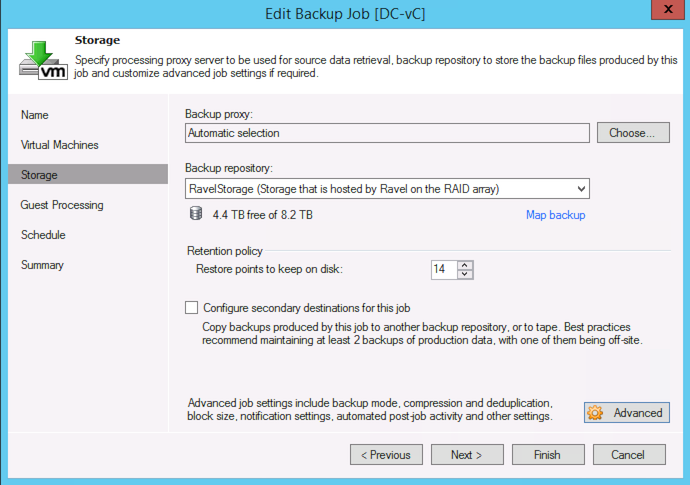Image resolution: width=690 pixels, height=485 pixels.
Task: Go back with the Previous button
Action: (386, 455)
